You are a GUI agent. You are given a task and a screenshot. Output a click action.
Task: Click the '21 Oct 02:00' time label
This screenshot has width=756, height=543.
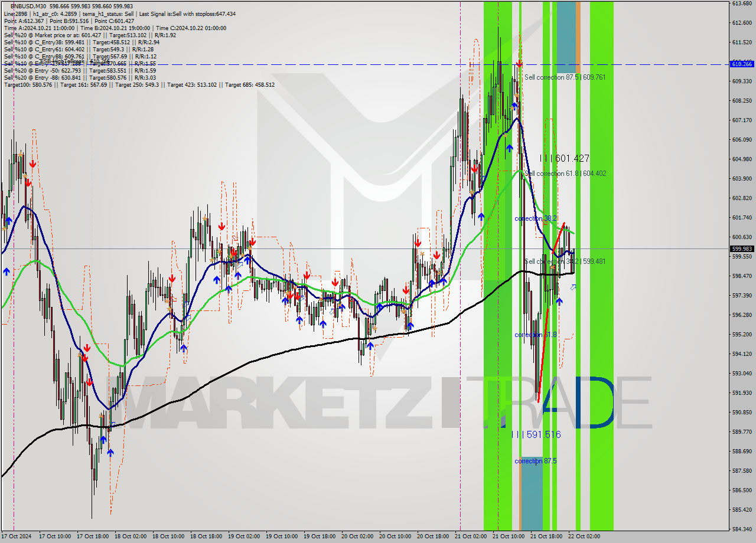pos(470,537)
